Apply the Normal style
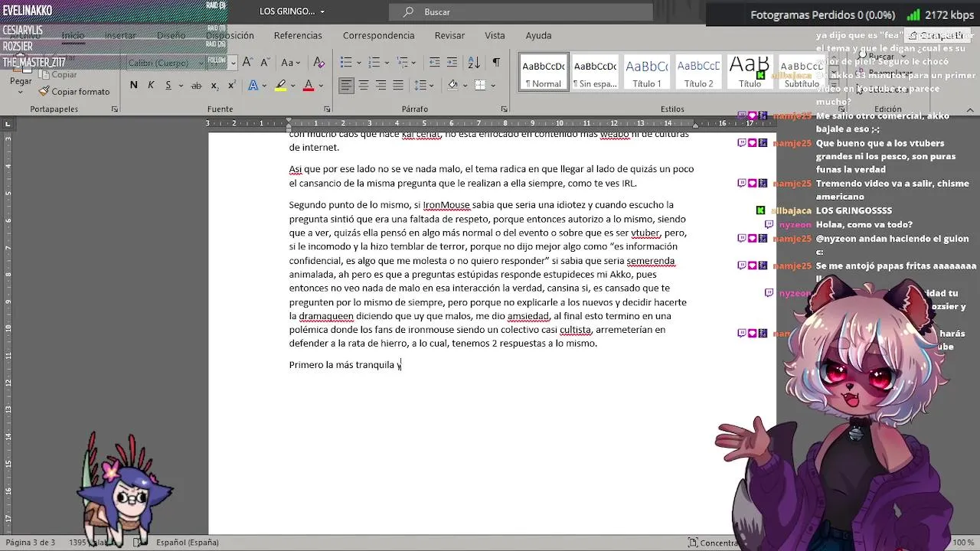The image size is (980, 551). [543, 73]
